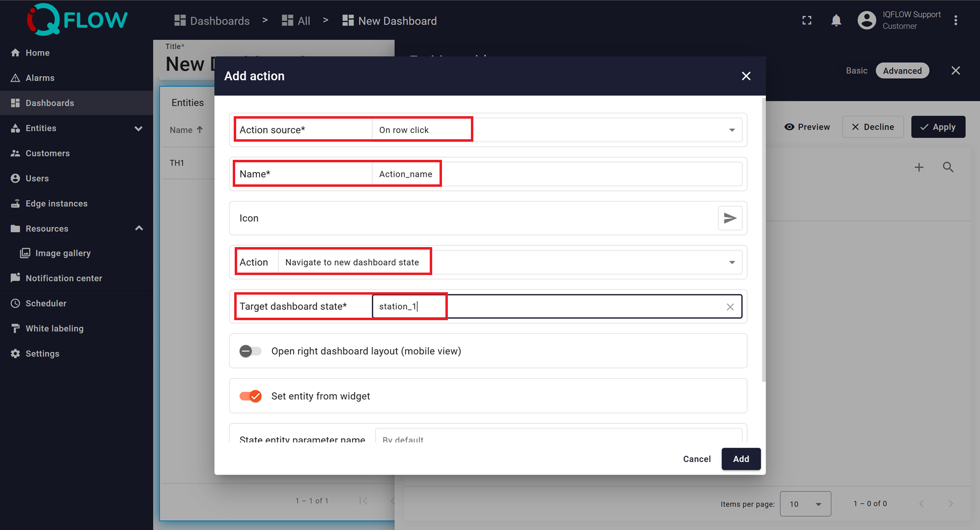Go to Notification center menu item

tap(64, 278)
